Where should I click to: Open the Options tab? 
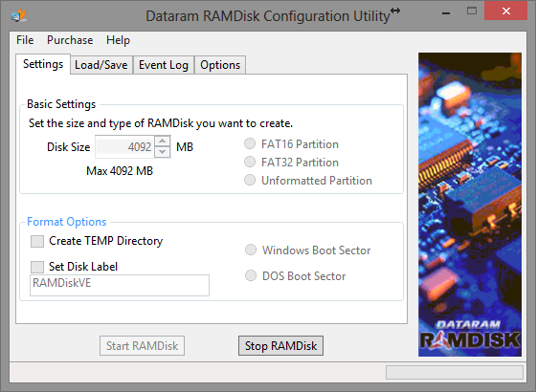[x=220, y=65]
